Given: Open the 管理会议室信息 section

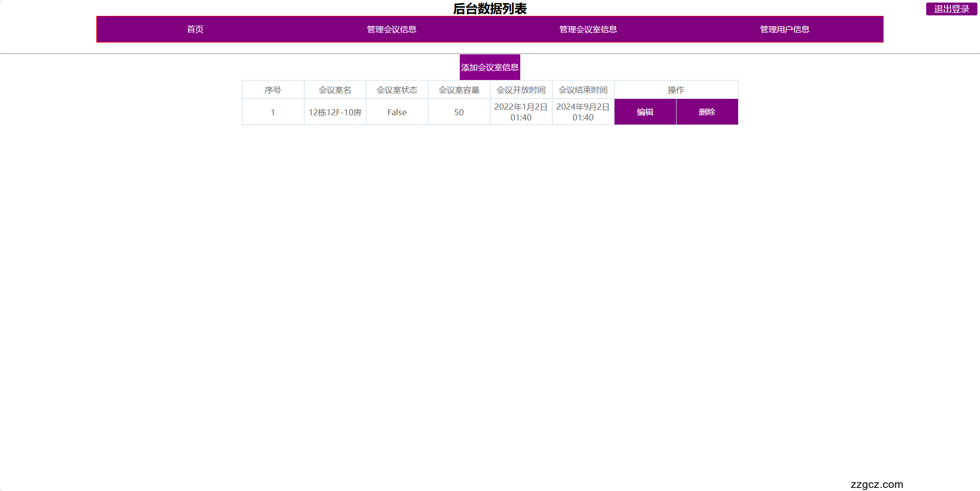Looking at the screenshot, I should pos(587,29).
